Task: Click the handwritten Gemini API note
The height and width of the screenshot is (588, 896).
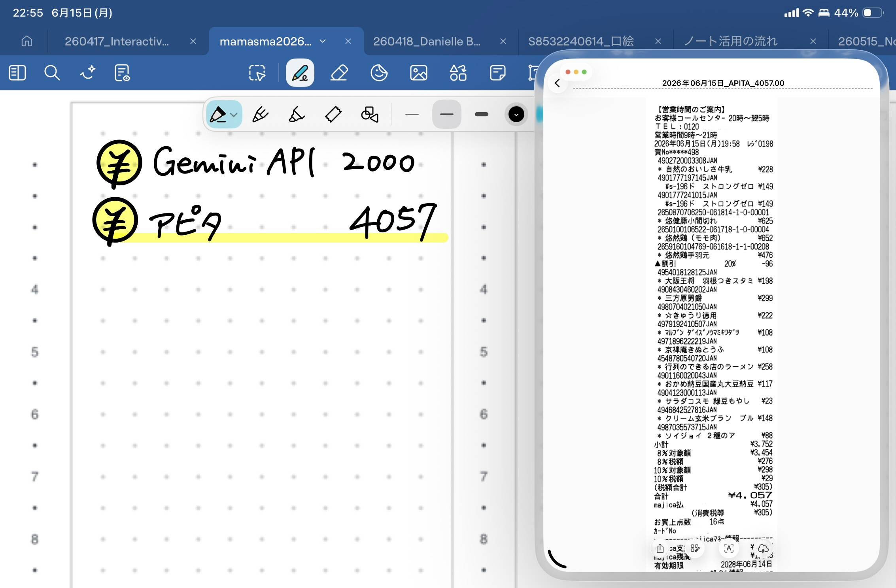Action: 234,162
